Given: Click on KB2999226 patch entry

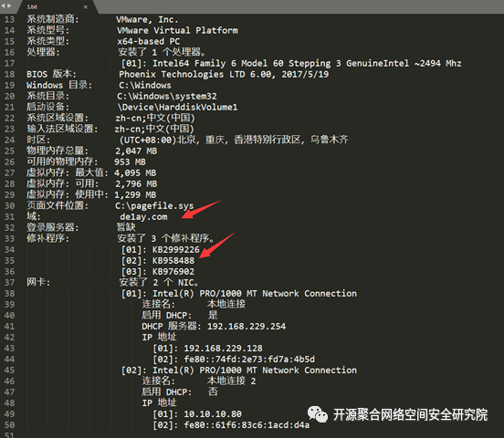Looking at the screenshot, I should click(x=176, y=250).
